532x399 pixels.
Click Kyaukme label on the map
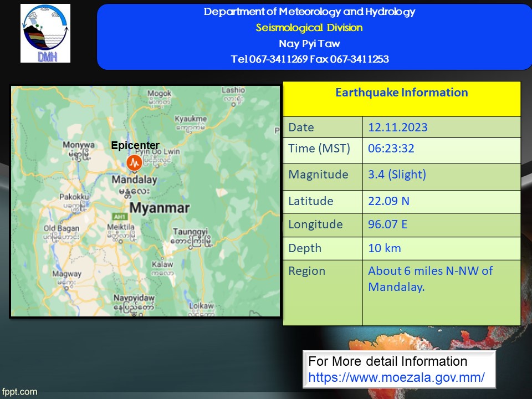point(190,119)
